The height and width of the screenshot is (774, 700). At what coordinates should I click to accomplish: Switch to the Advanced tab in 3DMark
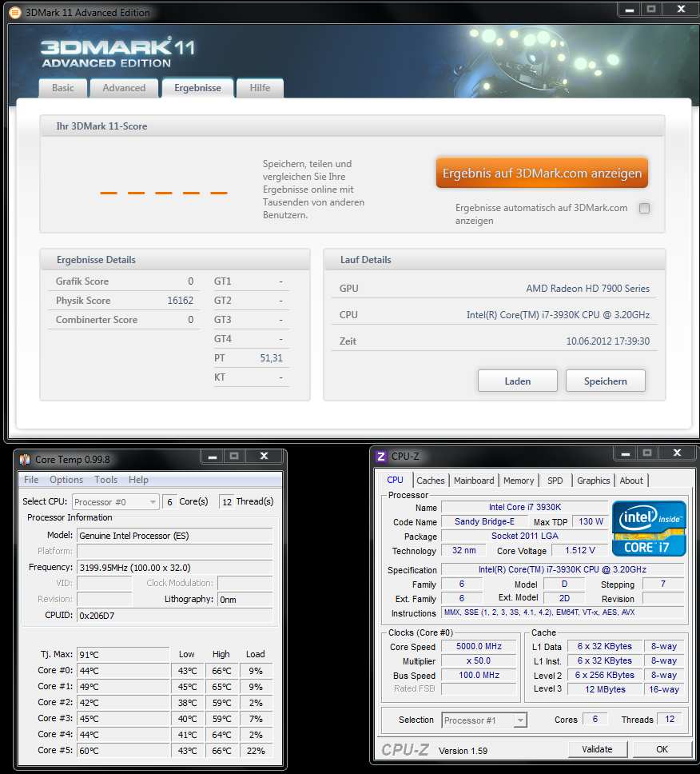tap(124, 88)
